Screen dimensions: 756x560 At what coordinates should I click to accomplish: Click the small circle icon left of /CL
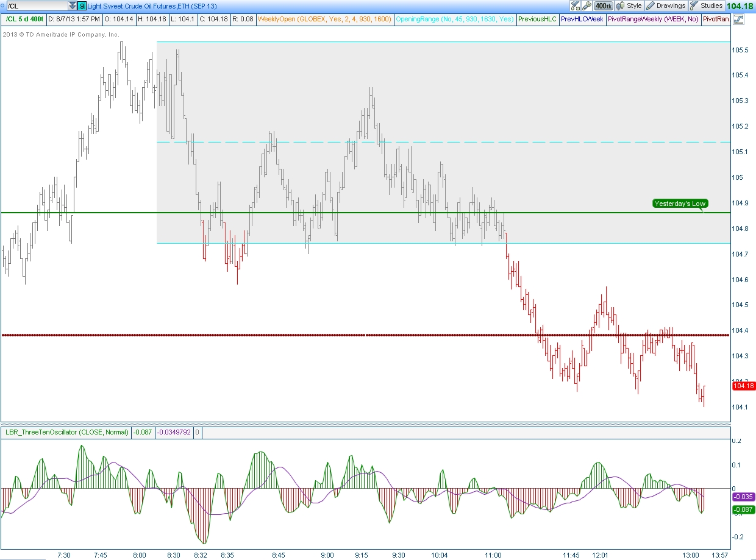click(x=2, y=6)
